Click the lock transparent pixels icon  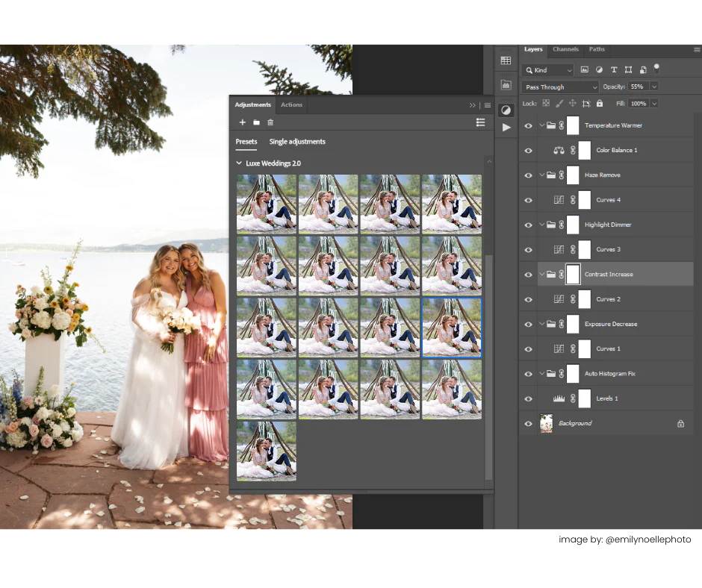(546, 103)
